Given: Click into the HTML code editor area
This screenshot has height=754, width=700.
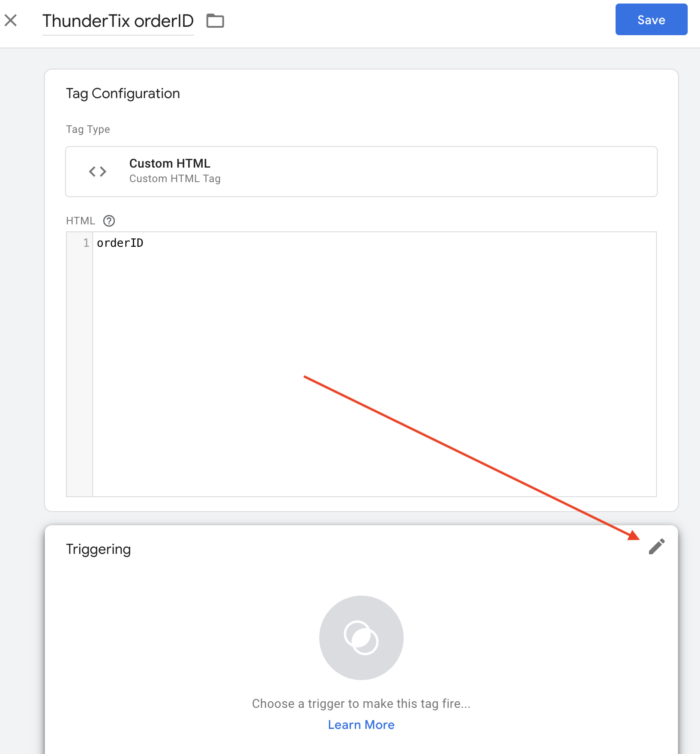Looking at the screenshot, I should (x=375, y=364).
